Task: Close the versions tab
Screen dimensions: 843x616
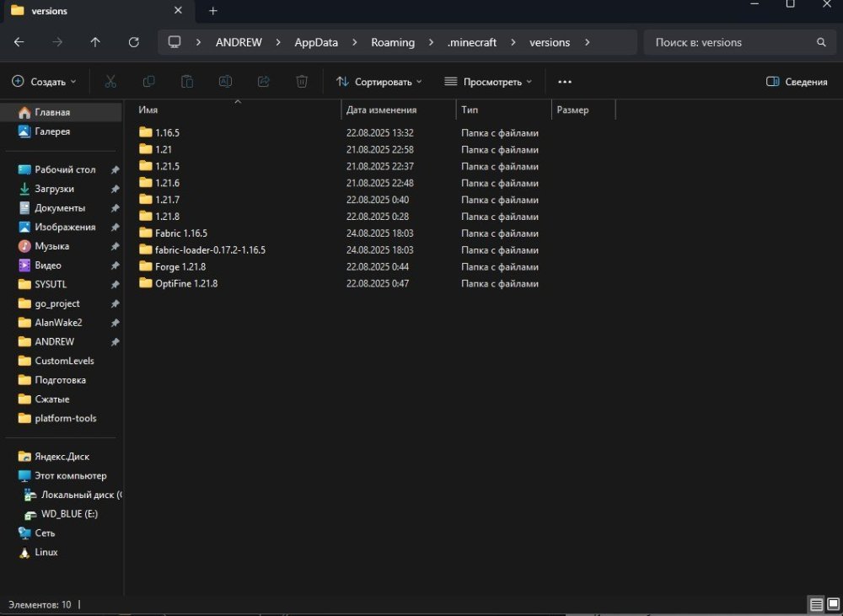Action: coord(178,10)
